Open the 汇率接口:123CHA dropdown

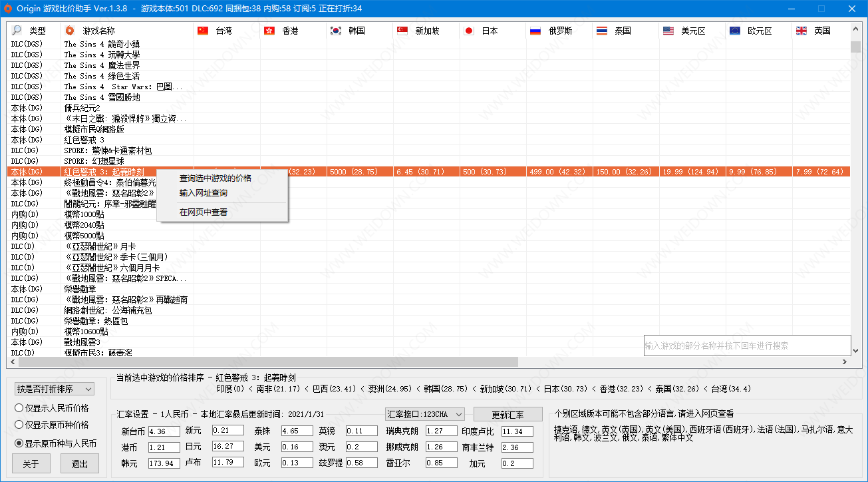point(424,414)
